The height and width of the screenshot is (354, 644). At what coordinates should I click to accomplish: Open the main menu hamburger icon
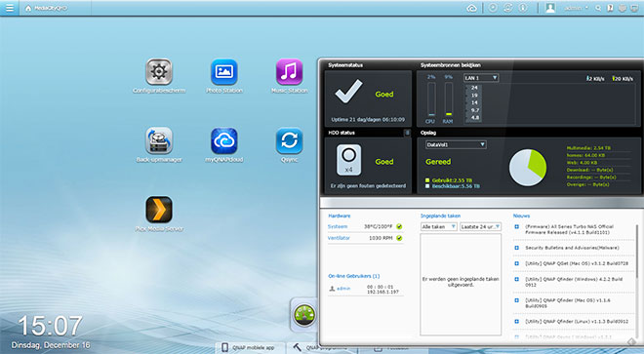coord(9,8)
